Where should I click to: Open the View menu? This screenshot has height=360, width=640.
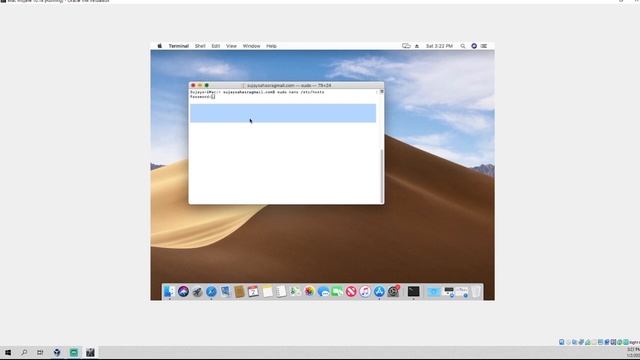[231, 46]
